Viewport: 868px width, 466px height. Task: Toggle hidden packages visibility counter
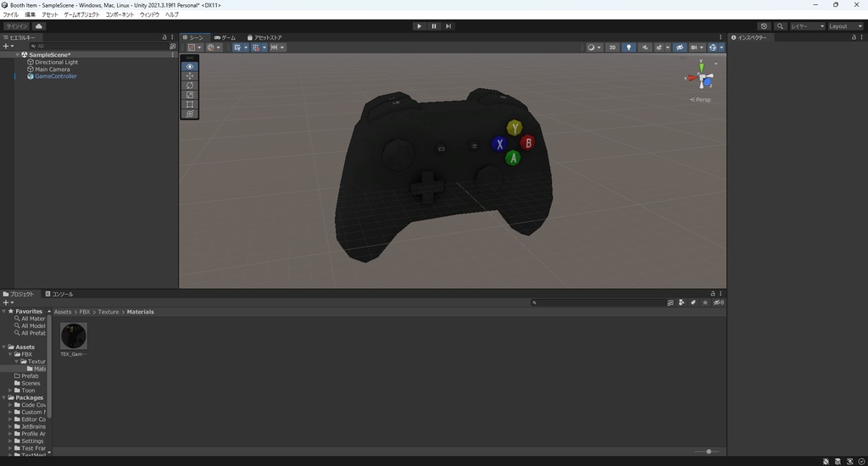719,302
